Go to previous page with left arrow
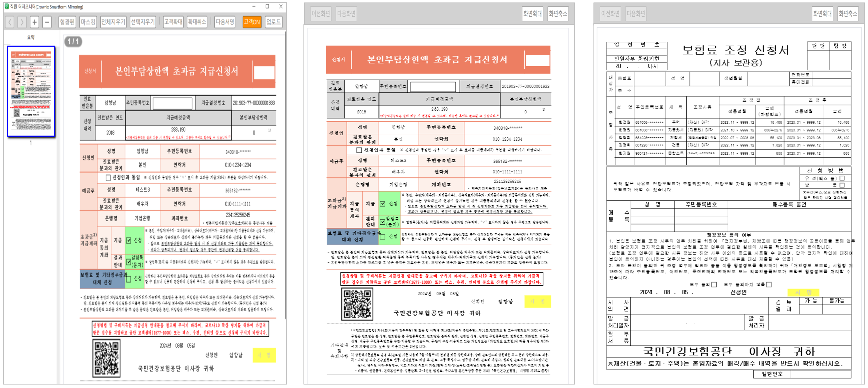 click(x=10, y=22)
